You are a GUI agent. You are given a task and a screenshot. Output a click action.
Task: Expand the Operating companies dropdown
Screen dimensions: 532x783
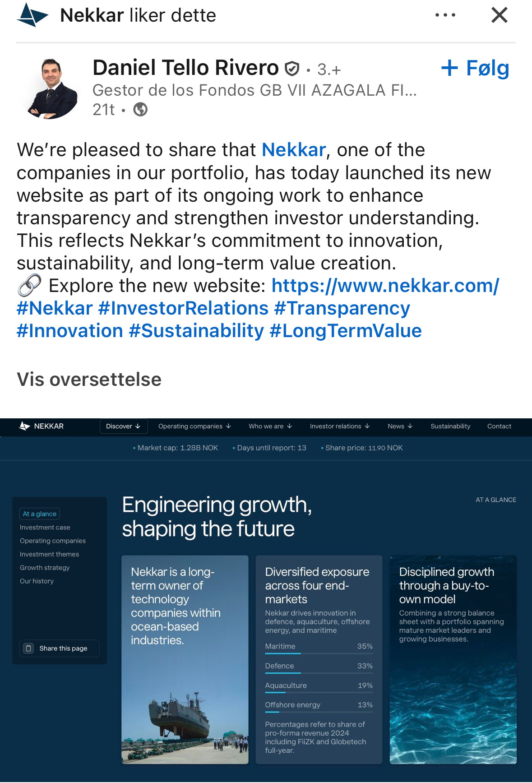point(194,426)
